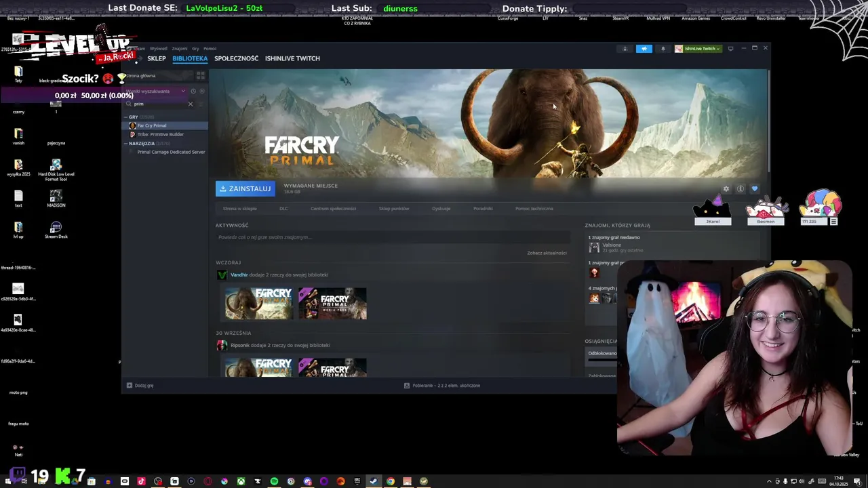Open friend Valstone in friends who play

(x=611, y=245)
